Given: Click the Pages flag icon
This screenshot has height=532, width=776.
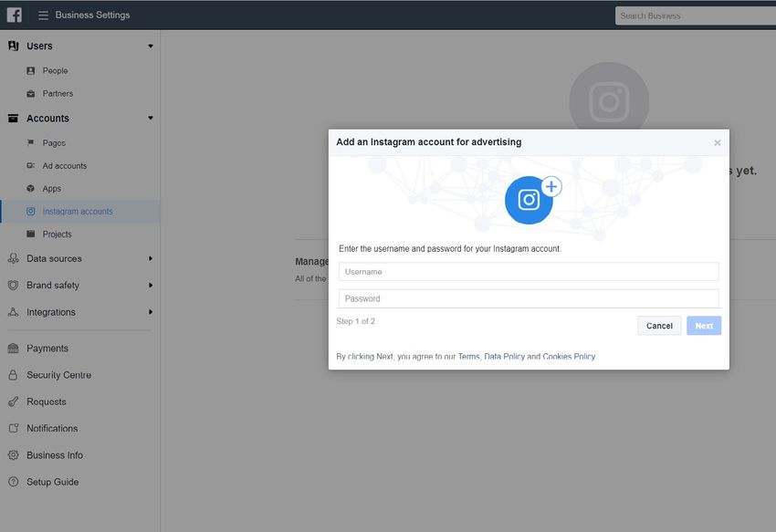Looking at the screenshot, I should [31, 143].
